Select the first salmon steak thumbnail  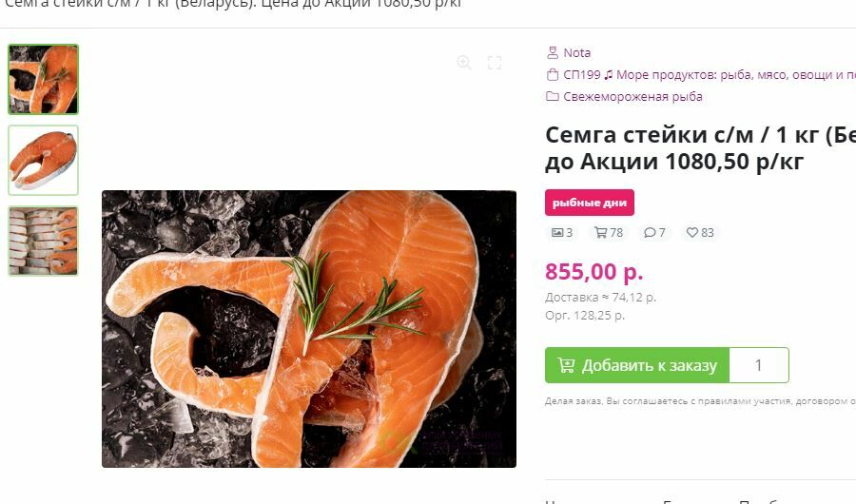pos(43,79)
